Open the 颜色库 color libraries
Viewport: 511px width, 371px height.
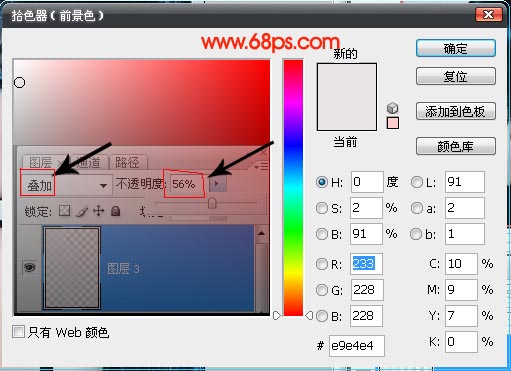click(x=456, y=146)
